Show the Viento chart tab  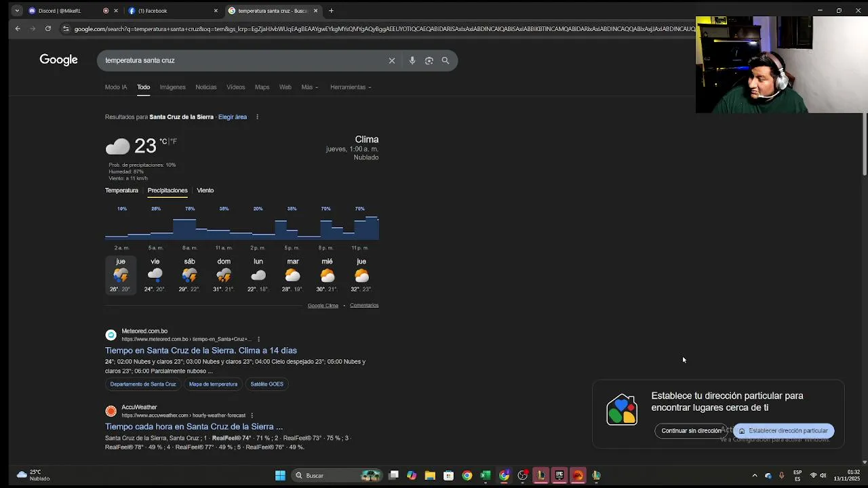[x=205, y=190]
